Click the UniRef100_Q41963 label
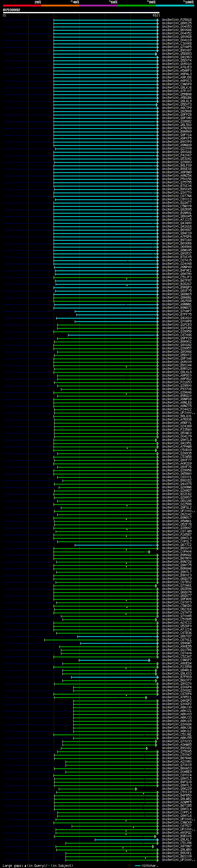The image size is (197, 868). (176, 57)
